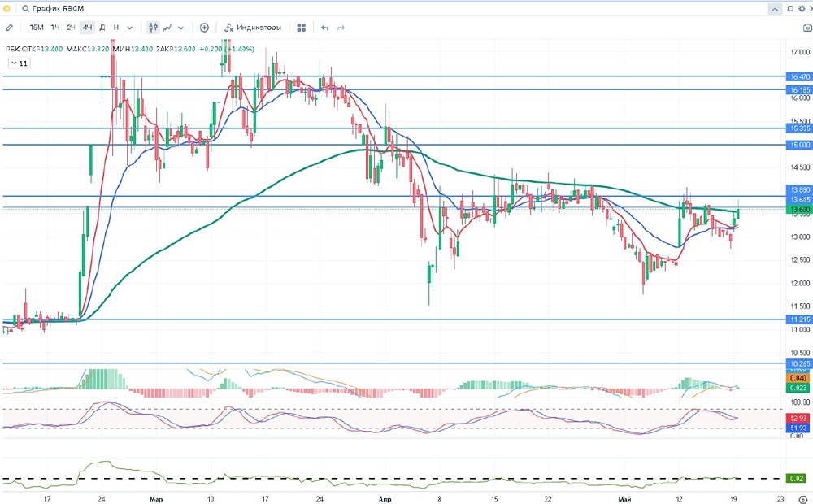The height and width of the screenshot is (504, 813).
Task: Click the ОТКР 13.400 open value
Action: click(41, 49)
